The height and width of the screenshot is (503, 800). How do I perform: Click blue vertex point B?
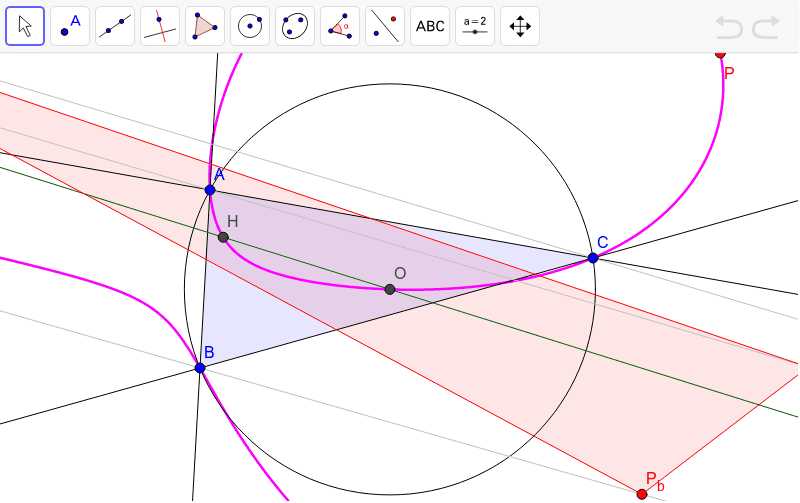[x=200, y=368]
